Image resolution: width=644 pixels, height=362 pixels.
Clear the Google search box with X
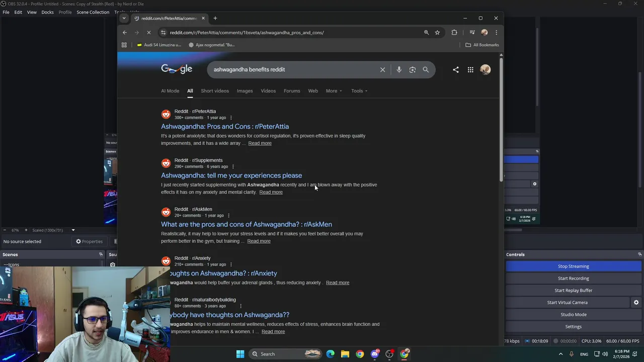point(382,70)
